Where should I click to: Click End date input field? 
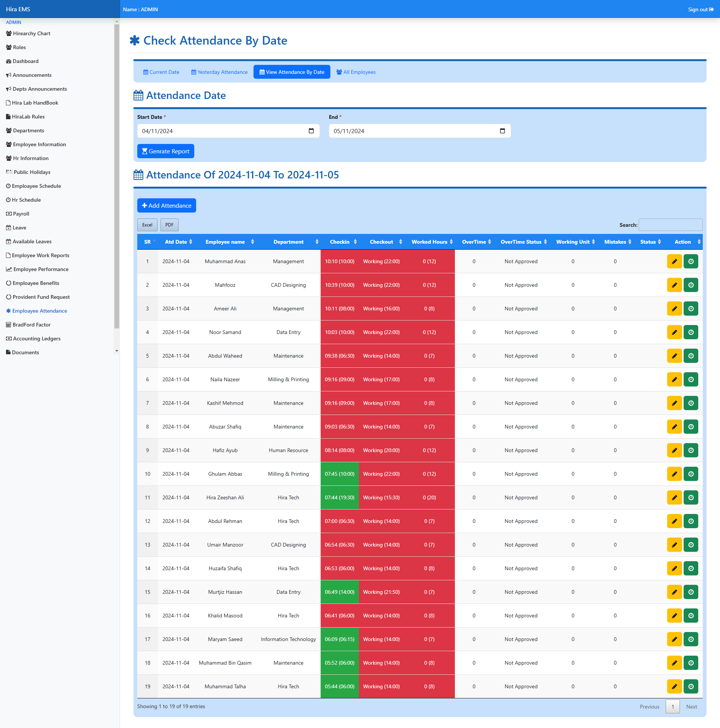420,131
